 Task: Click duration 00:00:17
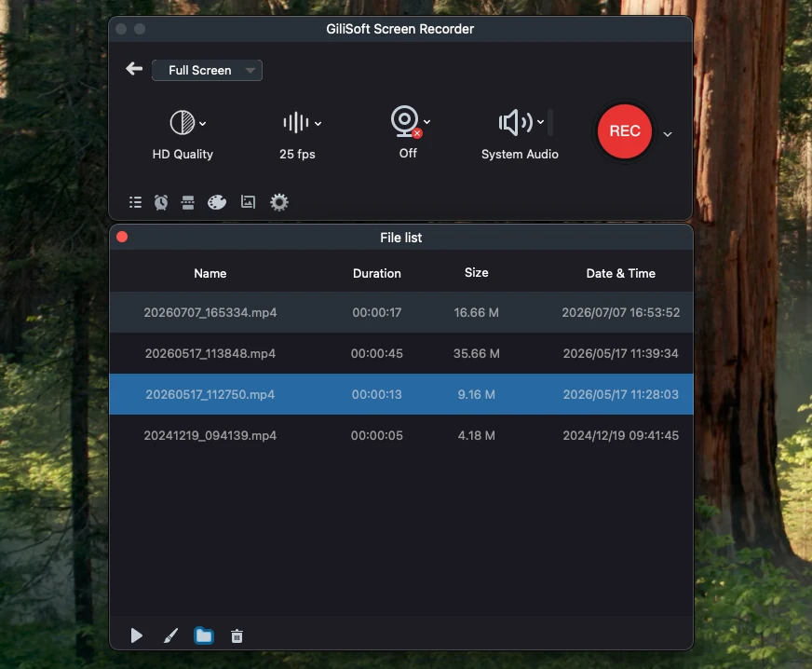tap(377, 312)
